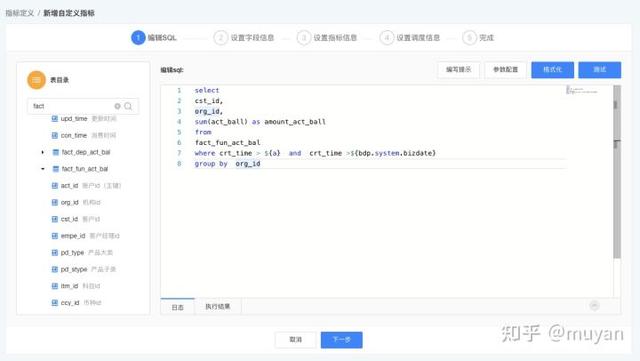Select the org_id column row
The height and width of the screenshot is (361, 640).
[x=76, y=202]
